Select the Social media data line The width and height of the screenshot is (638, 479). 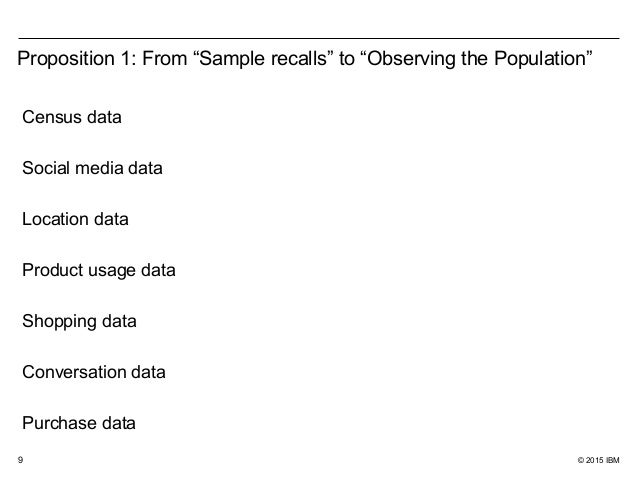[92, 168]
